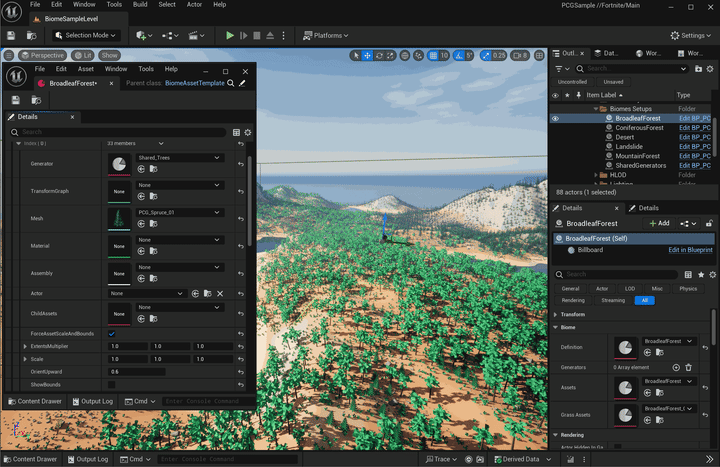720x467 pixels.
Task: Toggle rotation snapping in the viewport
Action: (x=459, y=56)
